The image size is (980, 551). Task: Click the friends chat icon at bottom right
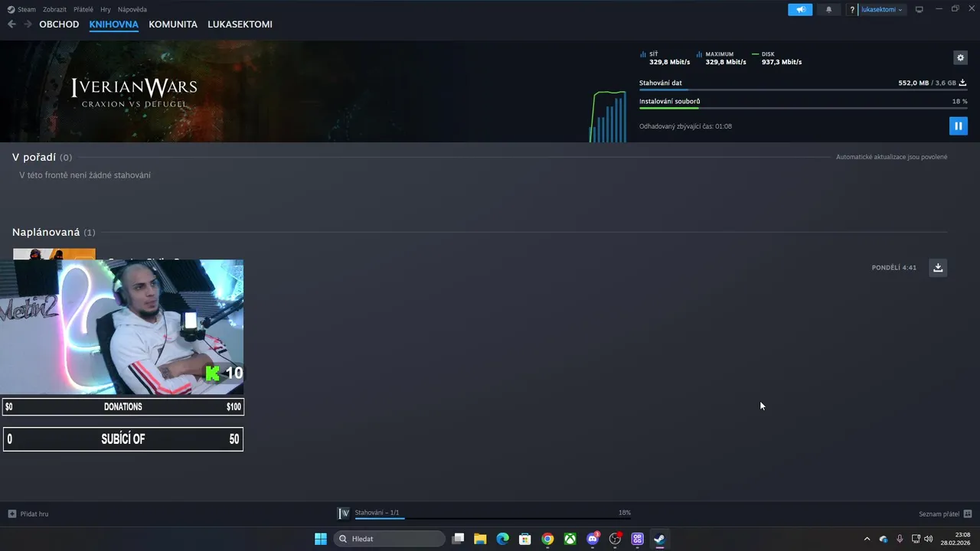968,514
